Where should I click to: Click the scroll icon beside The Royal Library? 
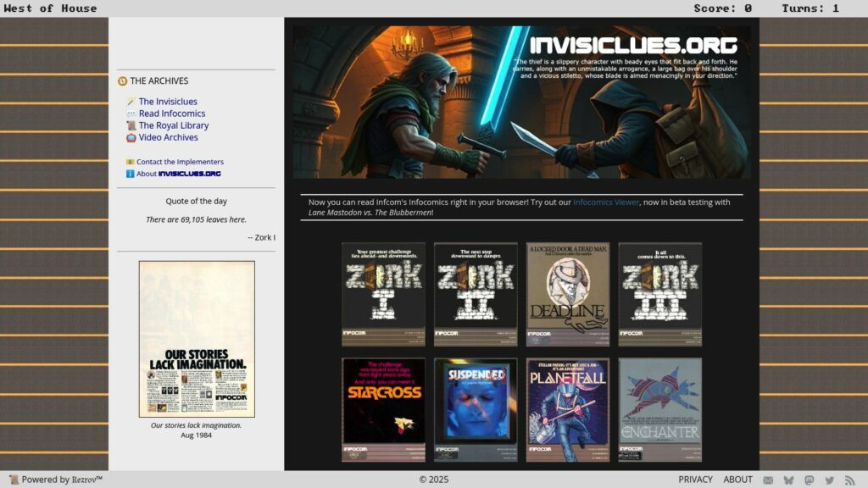coord(131,125)
